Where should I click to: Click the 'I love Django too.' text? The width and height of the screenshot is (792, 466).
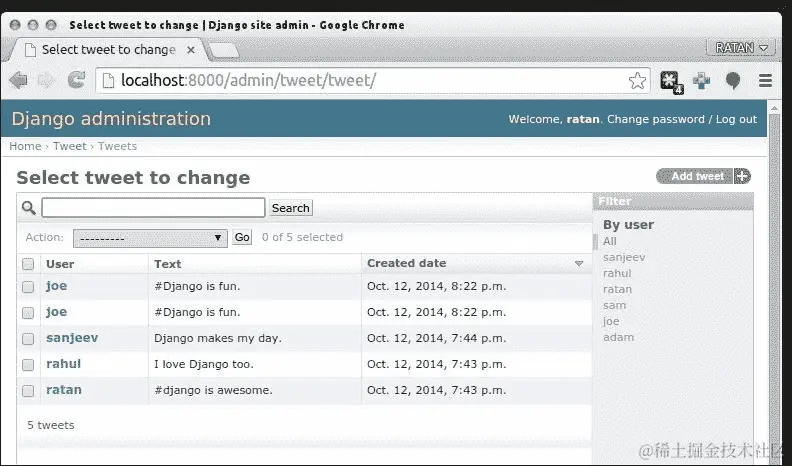(204, 364)
